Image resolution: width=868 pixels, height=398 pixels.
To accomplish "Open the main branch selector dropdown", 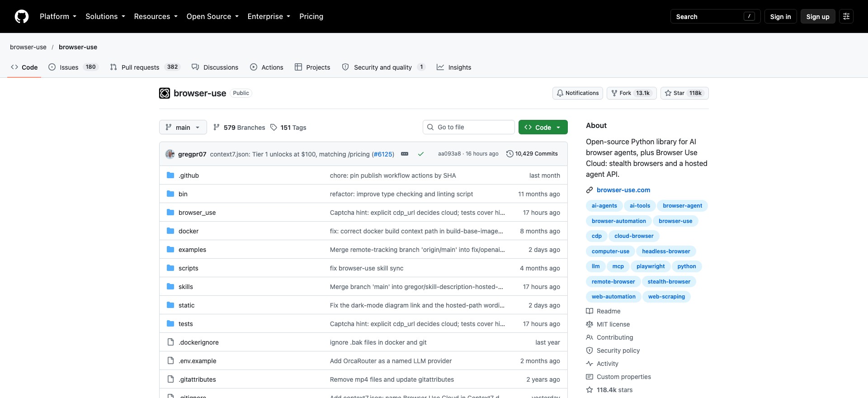I will [x=183, y=127].
